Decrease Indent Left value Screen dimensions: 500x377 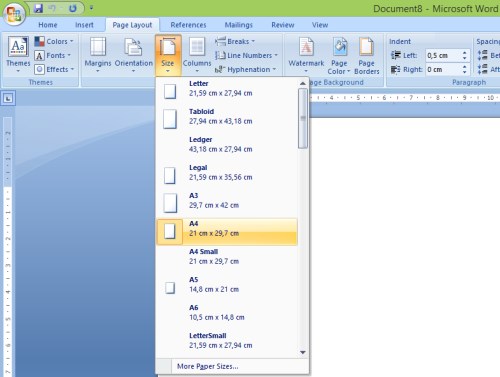coord(465,59)
